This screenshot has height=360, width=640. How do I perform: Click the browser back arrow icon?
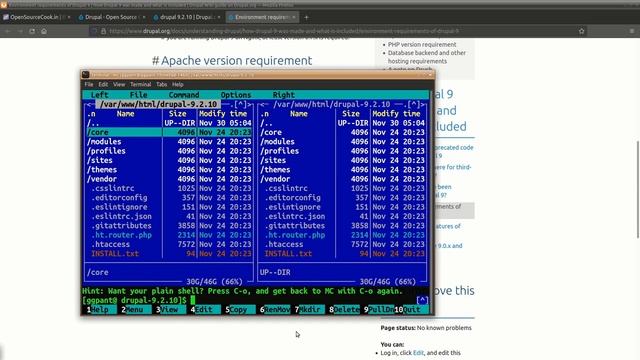pyautogui.click(x=8, y=31)
